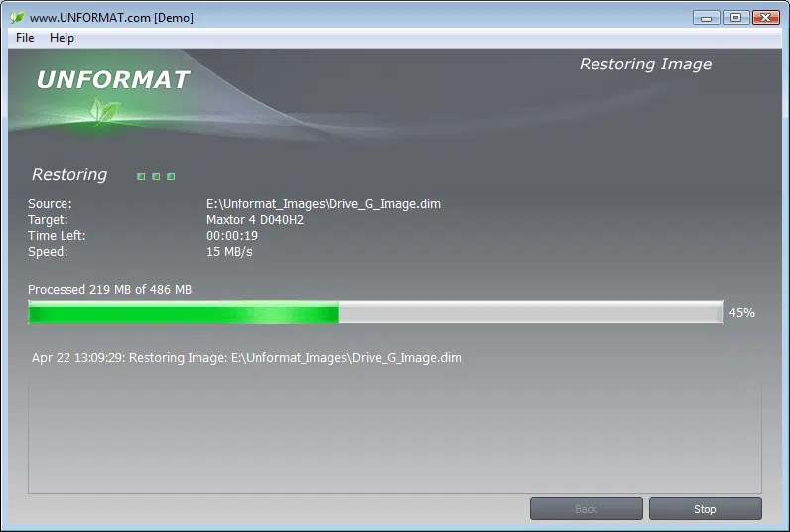
Task: Click the Stop button
Action: (705, 509)
